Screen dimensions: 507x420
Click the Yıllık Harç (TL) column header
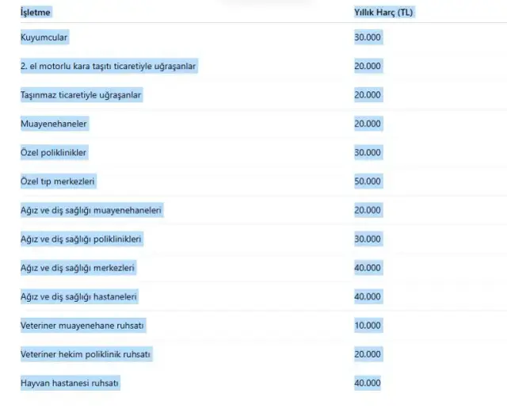383,13
